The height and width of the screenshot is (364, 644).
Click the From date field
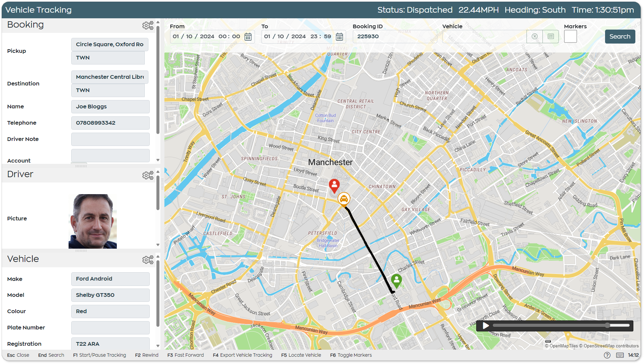212,37
